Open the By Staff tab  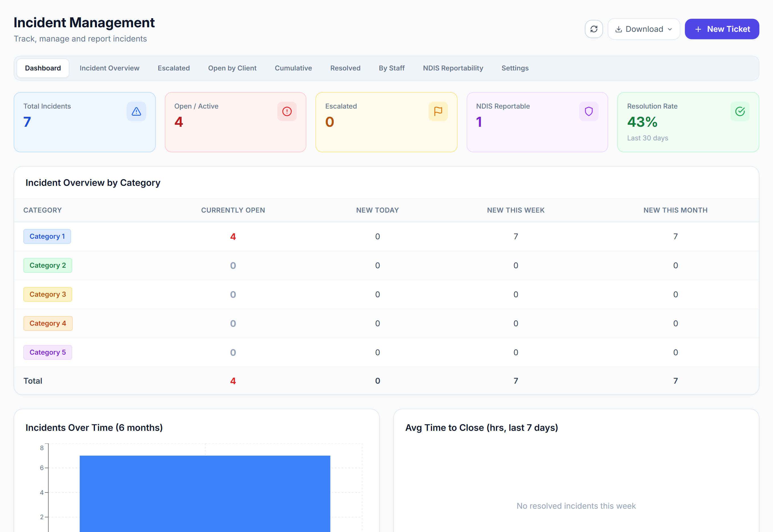pyautogui.click(x=392, y=68)
